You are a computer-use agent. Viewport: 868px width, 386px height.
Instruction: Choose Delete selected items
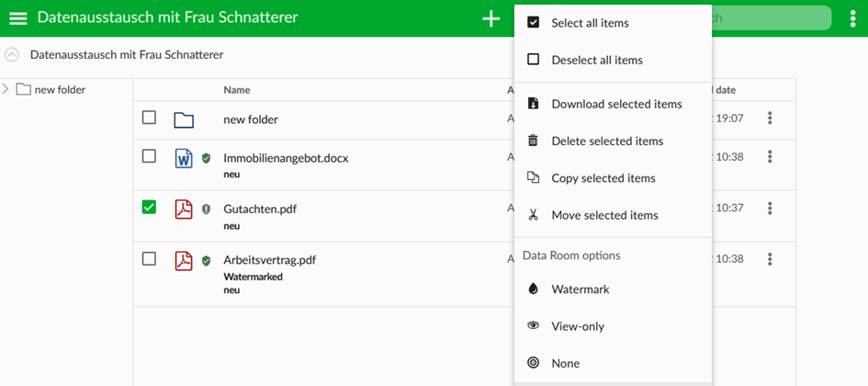coord(613,142)
